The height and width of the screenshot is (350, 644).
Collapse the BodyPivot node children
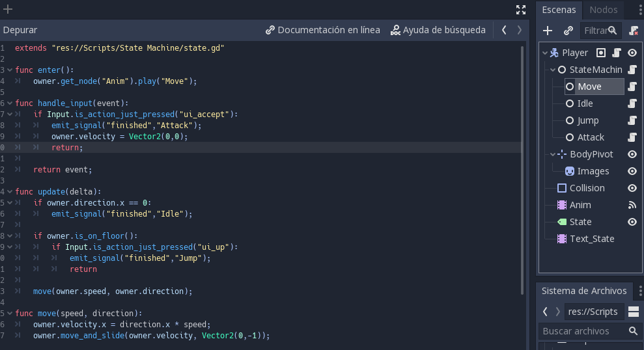pos(553,154)
